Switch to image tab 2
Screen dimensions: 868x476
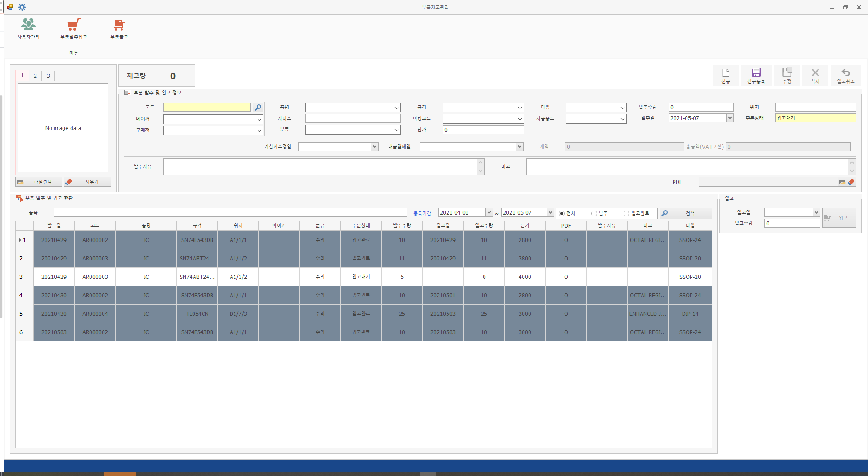click(35, 76)
